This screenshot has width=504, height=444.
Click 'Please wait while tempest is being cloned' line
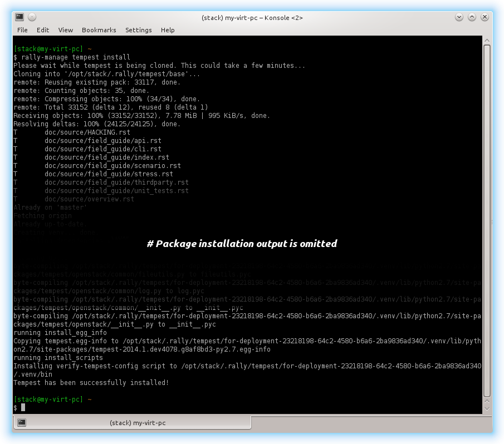coord(159,66)
